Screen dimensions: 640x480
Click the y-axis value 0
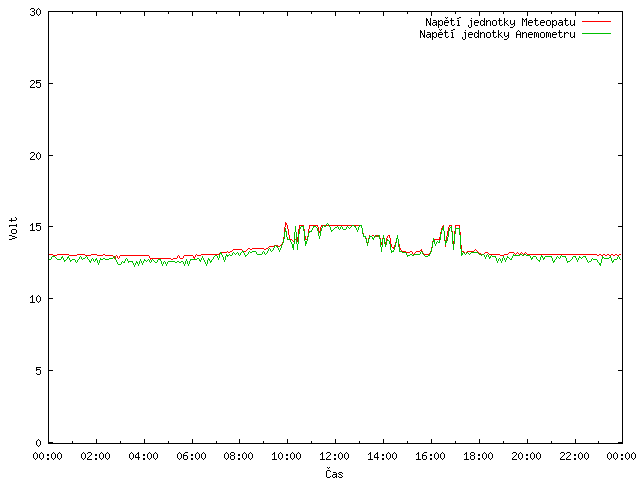pyautogui.click(x=38, y=443)
